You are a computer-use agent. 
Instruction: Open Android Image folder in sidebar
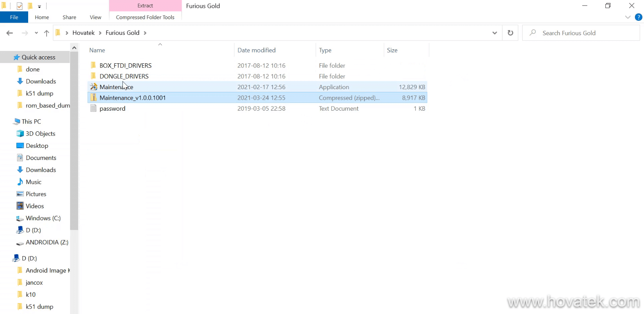(47, 270)
